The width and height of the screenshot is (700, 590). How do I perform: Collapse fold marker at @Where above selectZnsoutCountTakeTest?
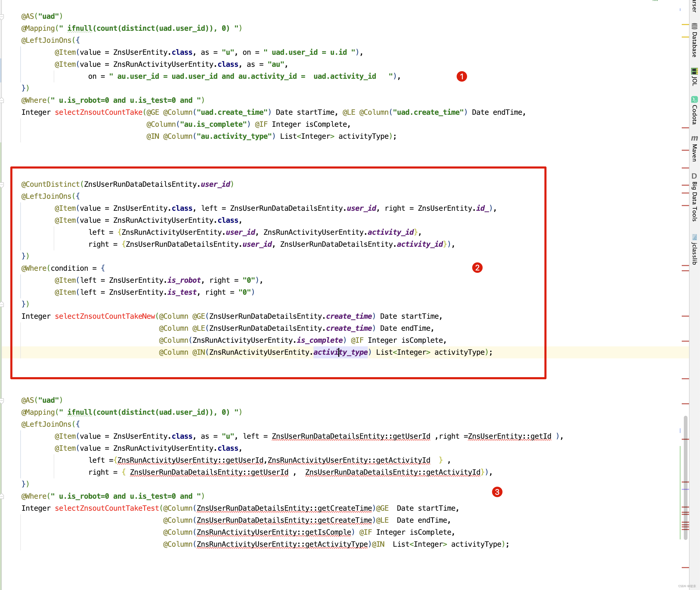(2, 496)
